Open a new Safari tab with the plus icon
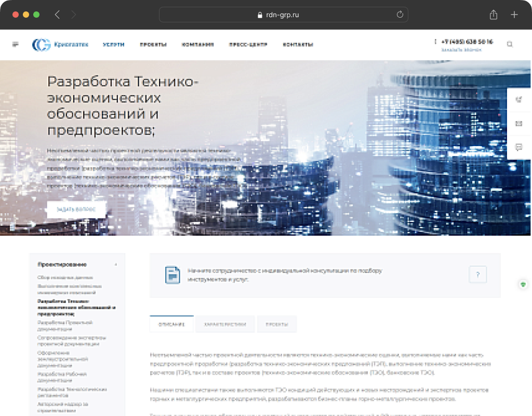The width and height of the screenshot is (532, 416). (514, 15)
